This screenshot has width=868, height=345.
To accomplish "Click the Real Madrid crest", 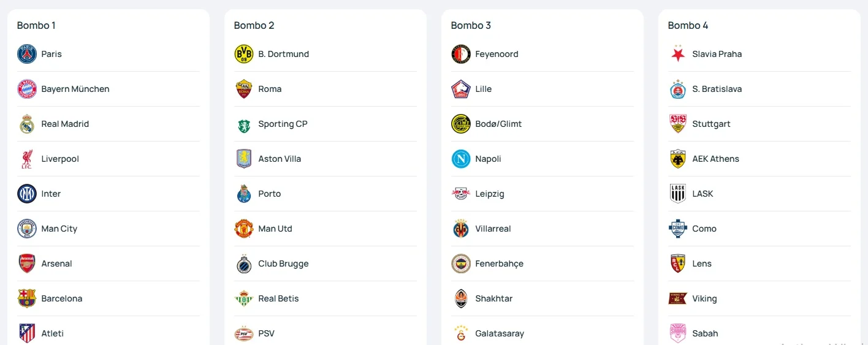I will [27, 124].
